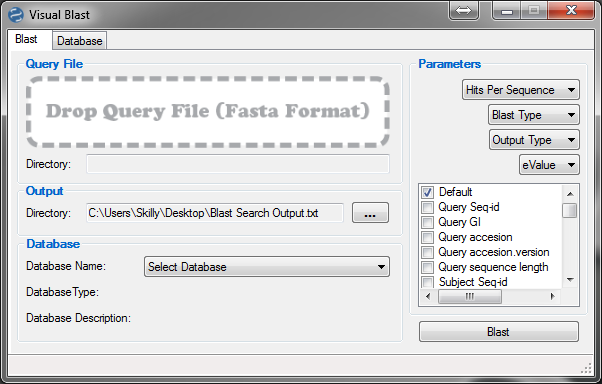602x384 pixels.
Task: Minimize the Visual Blast window
Action: (507, 10)
